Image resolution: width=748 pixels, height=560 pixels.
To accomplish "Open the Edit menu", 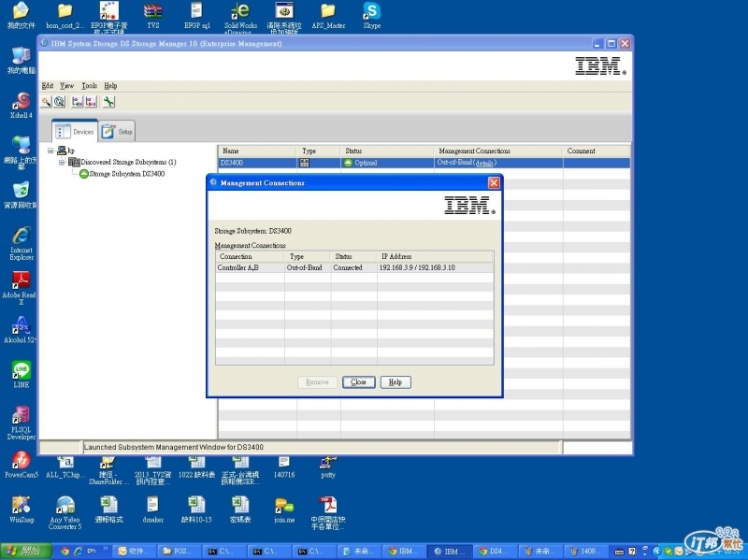I will (x=48, y=86).
